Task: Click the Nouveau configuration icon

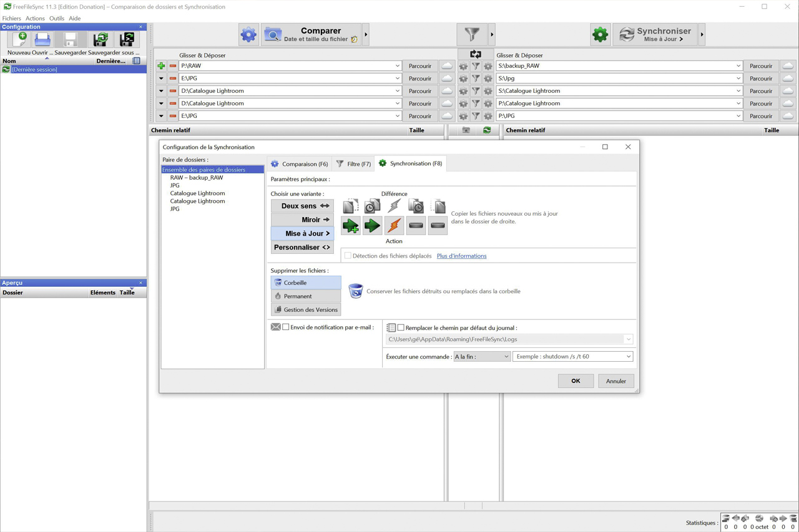Action: [19, 40]
